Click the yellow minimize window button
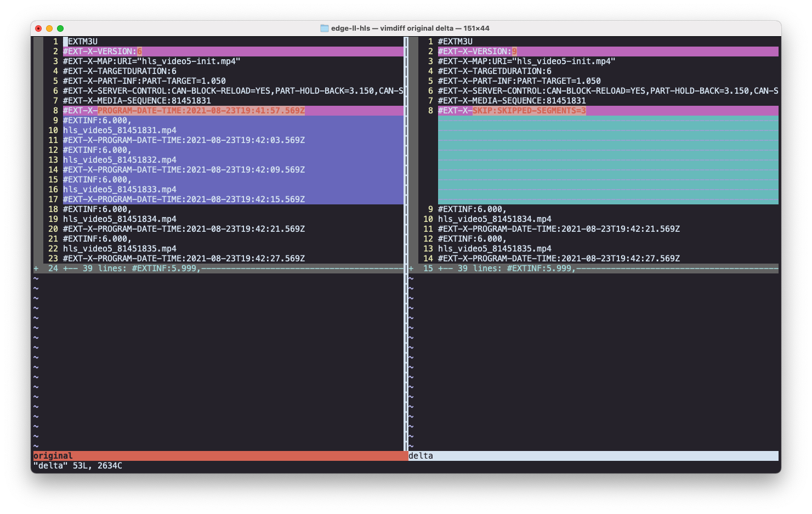The width and height of the screenshot is (812, 514). (49, 28)
